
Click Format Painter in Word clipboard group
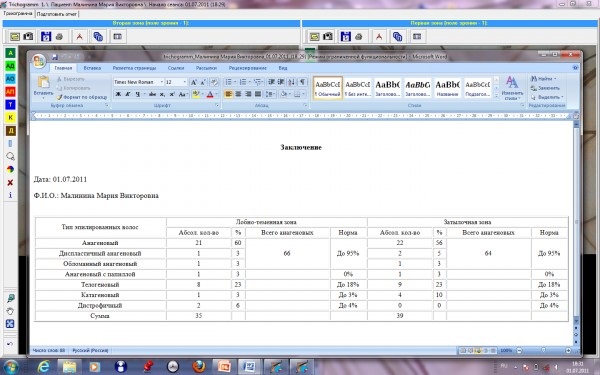(x=82, y=97)
